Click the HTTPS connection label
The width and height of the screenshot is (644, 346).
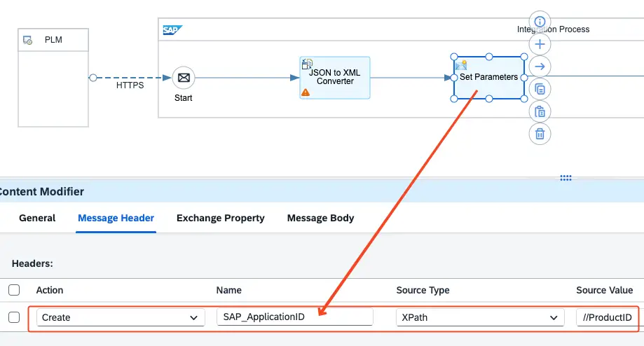(x=130, y=85)
